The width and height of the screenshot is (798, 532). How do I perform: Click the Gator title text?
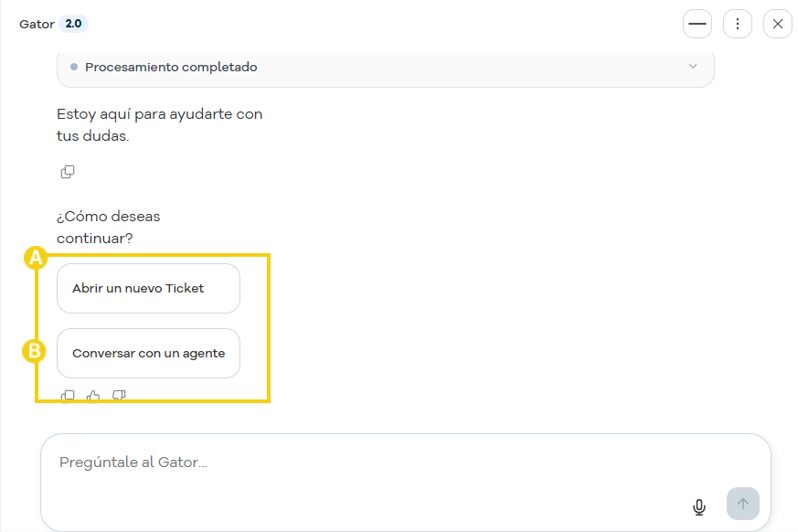coord(37,25)
